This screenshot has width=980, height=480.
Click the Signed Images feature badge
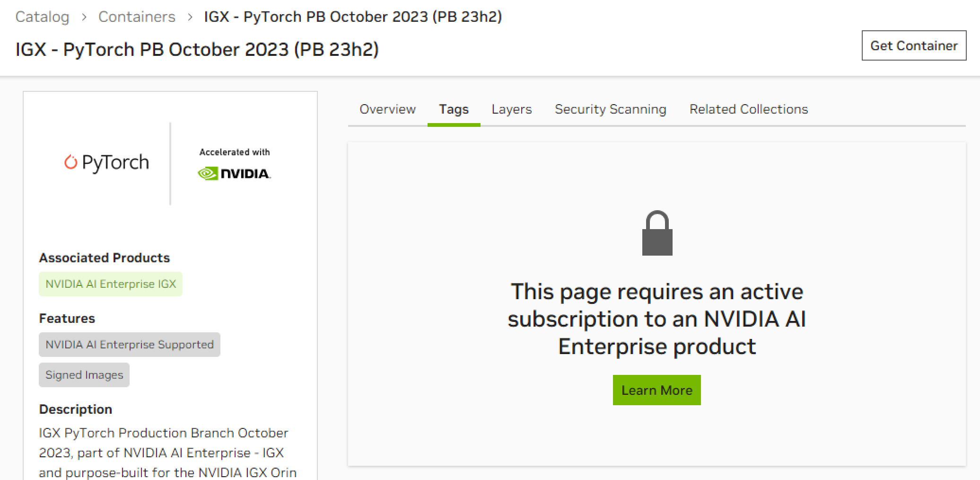point(84,374)
